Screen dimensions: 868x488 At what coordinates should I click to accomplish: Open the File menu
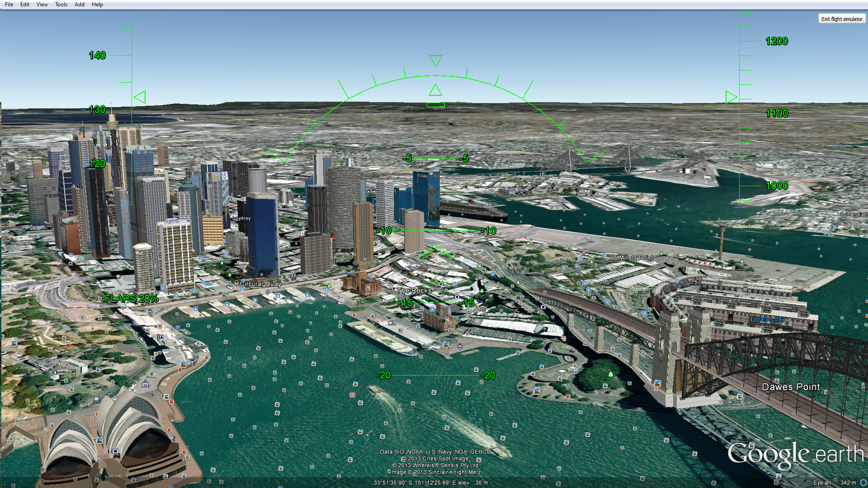click(9, 5)
